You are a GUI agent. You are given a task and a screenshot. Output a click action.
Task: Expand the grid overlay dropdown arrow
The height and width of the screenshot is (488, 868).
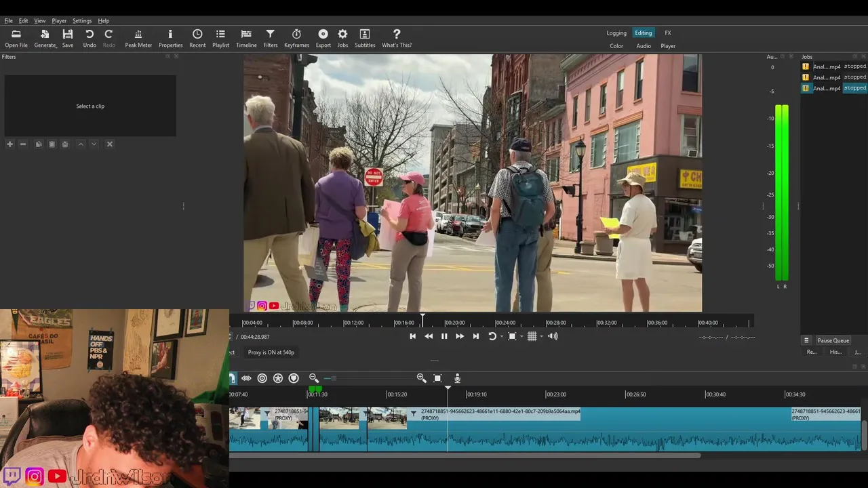click(541, 337)
